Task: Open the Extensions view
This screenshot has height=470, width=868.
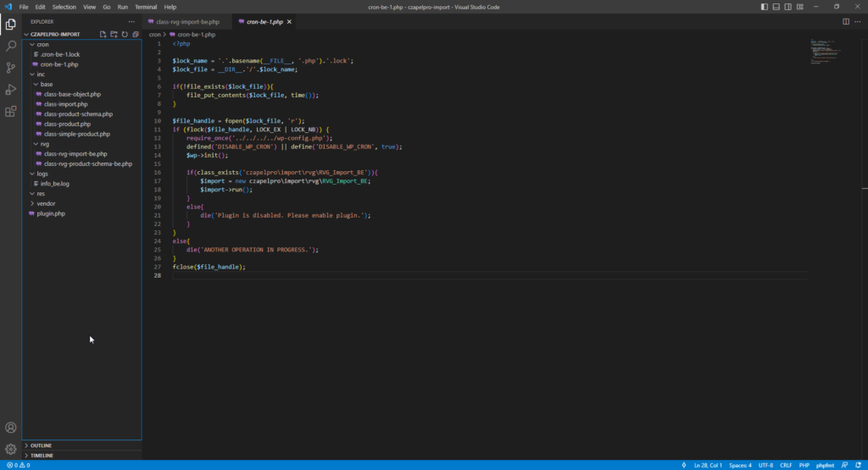Action: click(x=10, y=112)
